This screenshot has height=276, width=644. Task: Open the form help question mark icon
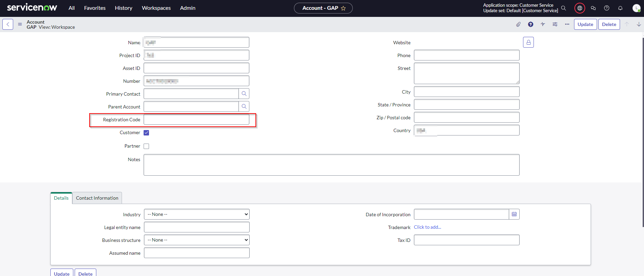point(530,24)
